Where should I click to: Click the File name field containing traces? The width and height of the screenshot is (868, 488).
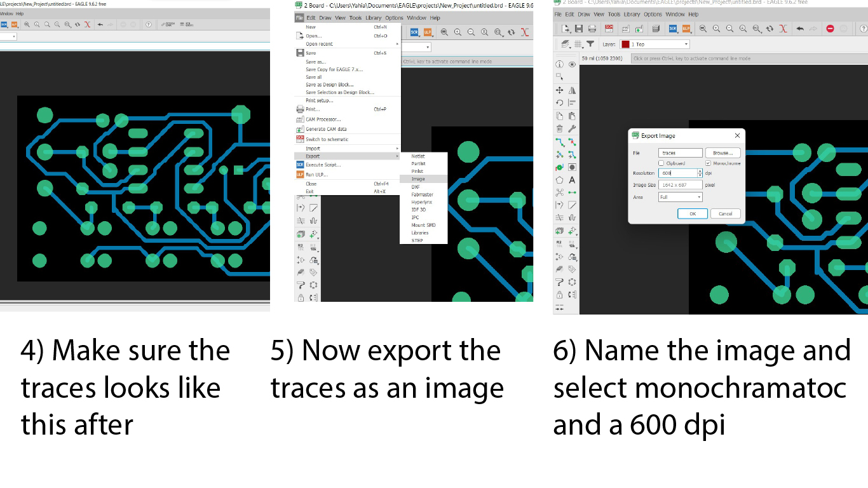[681, 153]
